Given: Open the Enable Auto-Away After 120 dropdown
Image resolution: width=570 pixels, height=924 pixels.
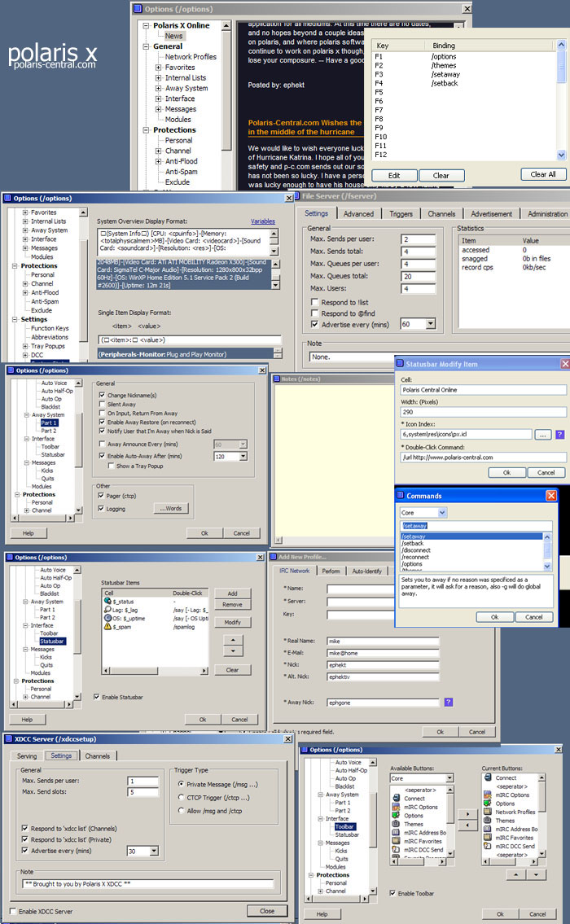Looking at the screenshot, I should point(243,456).
